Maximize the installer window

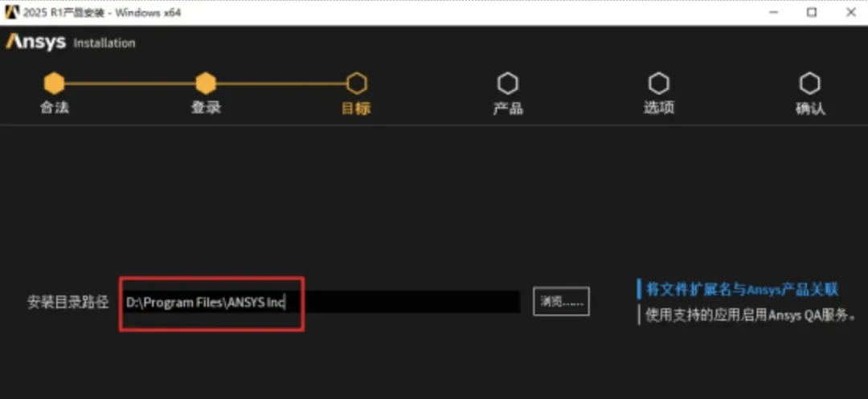[812, 12]
